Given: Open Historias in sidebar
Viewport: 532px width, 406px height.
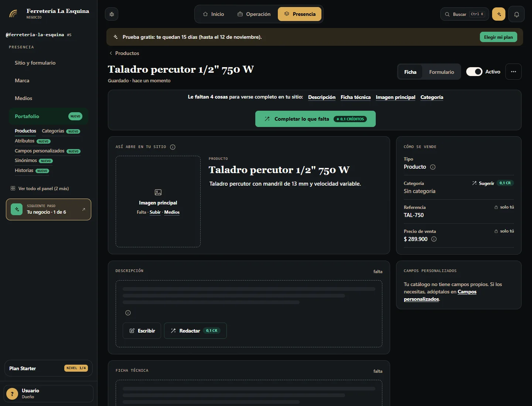Looking at the screenshot, I should click(32, 171).
